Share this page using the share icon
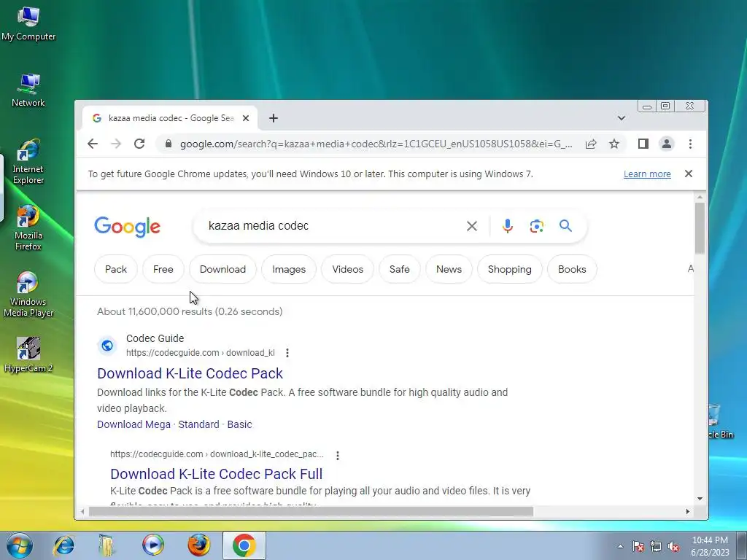Viewport: 747px width, 560px height. pos(591,144)
